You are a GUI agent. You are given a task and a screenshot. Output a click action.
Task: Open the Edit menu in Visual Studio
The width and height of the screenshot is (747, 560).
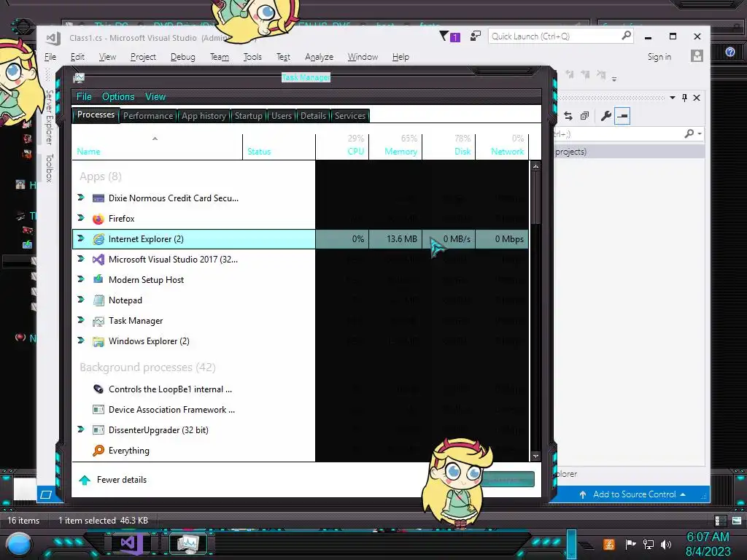pyautogui.click(x=77, y=57)
